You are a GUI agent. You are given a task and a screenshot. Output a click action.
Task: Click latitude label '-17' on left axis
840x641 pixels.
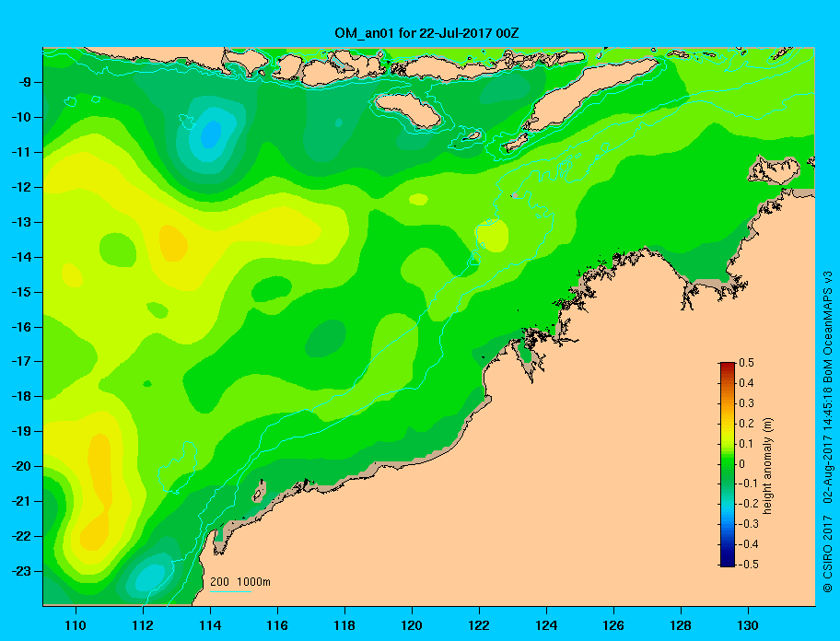click(22, 361)
